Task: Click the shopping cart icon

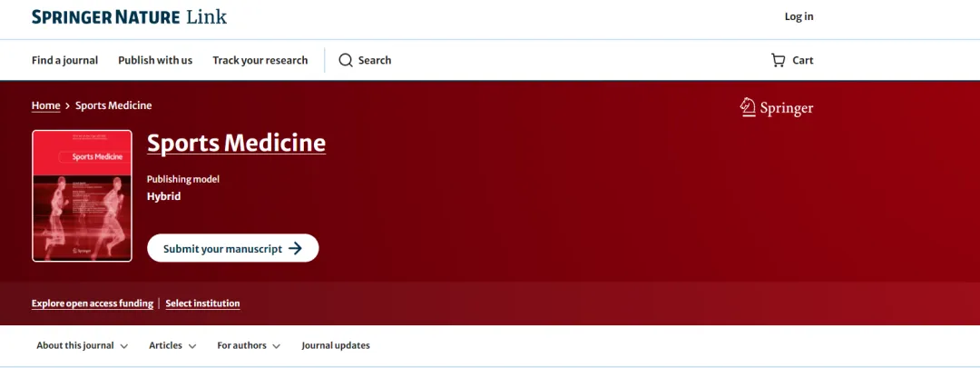Action: click(779, 60)
